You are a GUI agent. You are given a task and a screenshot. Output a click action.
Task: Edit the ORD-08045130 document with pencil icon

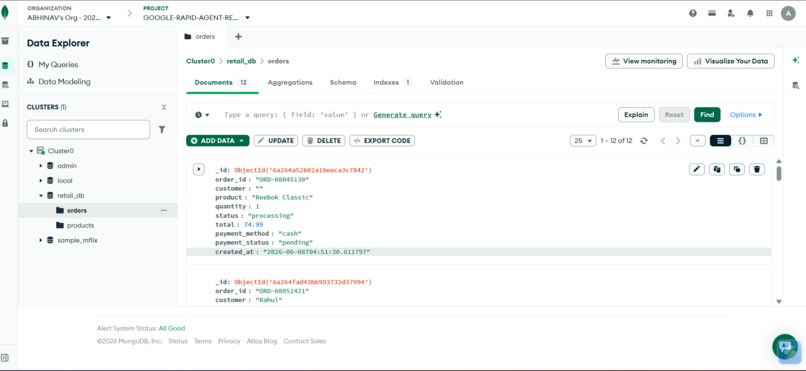697,169
